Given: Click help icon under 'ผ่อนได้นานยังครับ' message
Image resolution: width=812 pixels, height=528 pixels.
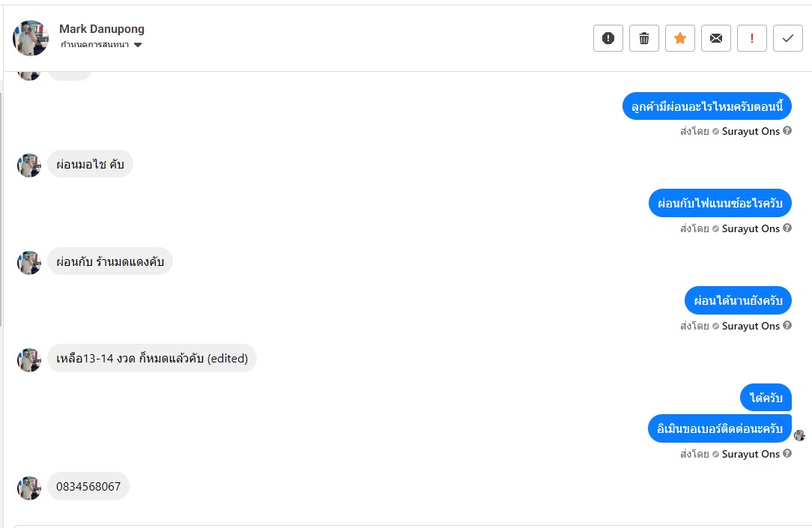Looking at the screenshot, I should [787, 326].
